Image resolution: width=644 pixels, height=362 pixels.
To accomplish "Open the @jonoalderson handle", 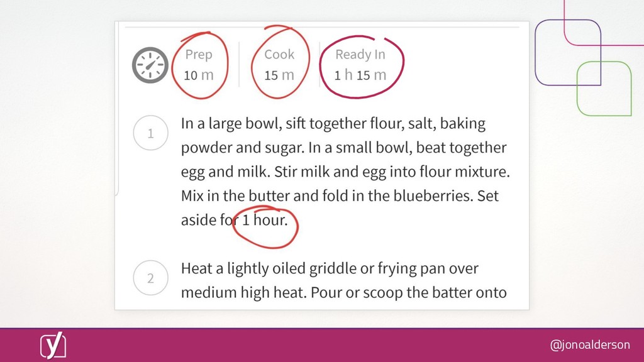I will pos(590,344).
